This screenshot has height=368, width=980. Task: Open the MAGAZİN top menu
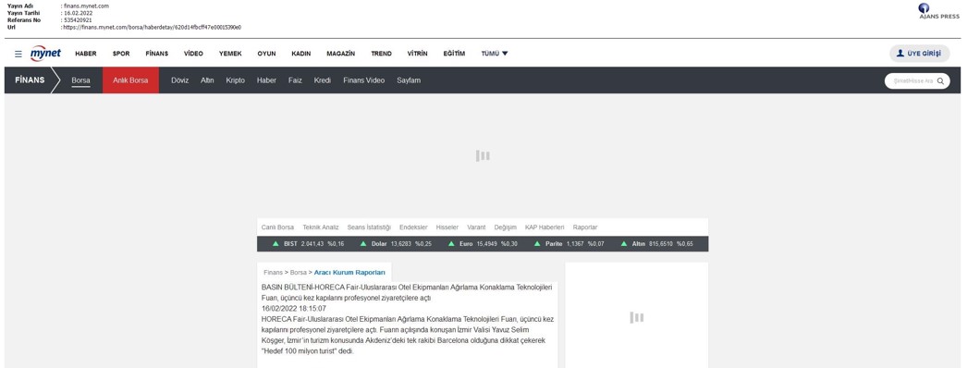(340, 54)
